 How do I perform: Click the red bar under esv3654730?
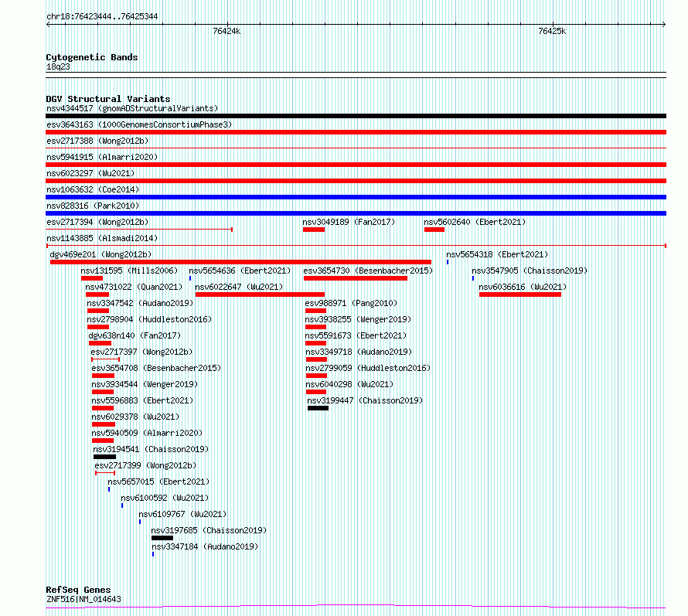point(356,278)
